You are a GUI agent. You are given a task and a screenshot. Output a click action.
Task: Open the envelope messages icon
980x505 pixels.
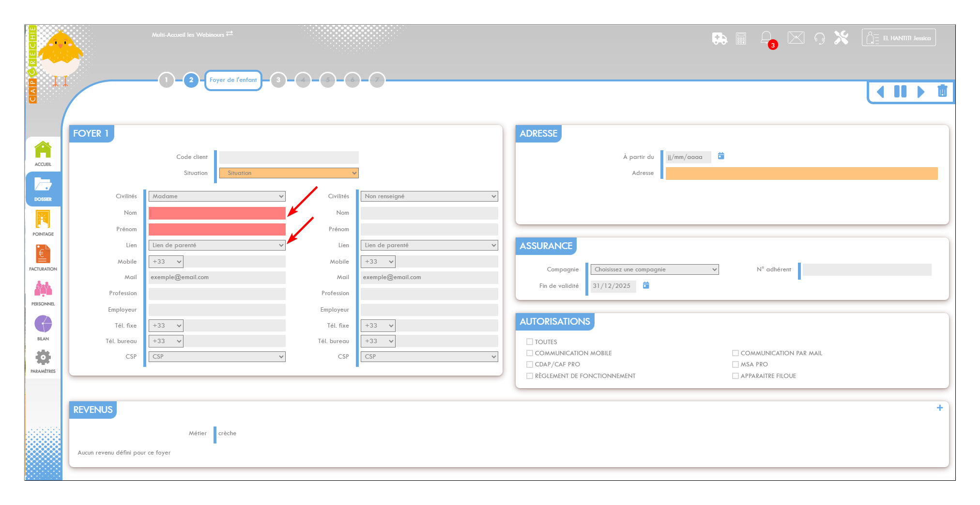pyautogui.click(x=796, y=38)
